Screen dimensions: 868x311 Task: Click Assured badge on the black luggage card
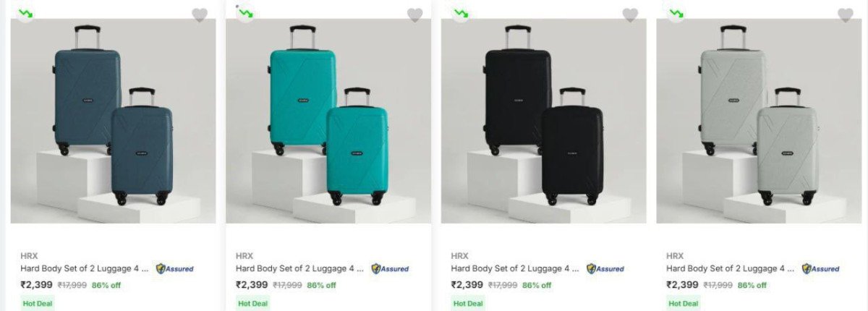click(605, 269)
